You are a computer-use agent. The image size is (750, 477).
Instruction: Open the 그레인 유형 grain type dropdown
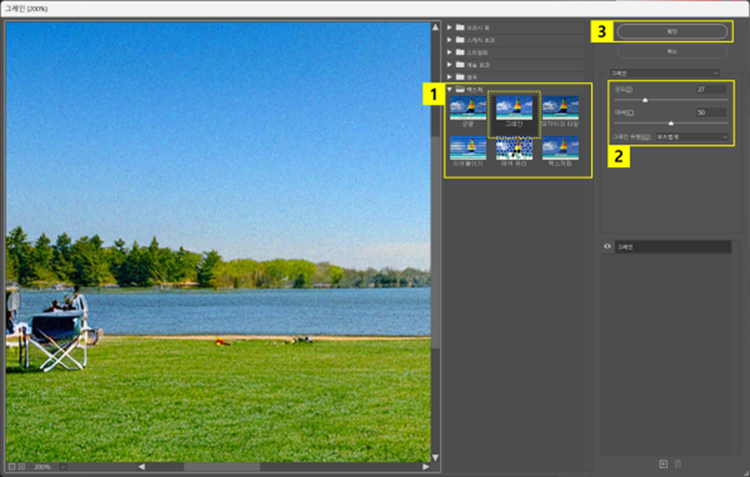(692, 137)
